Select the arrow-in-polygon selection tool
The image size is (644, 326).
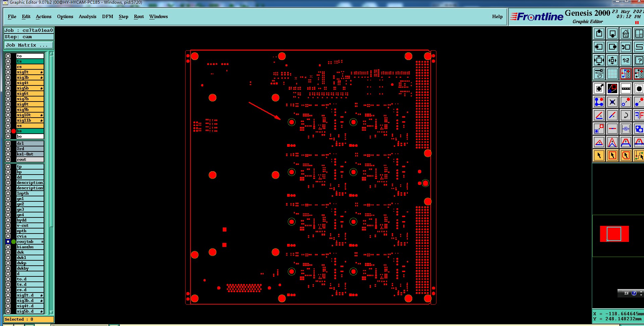tap(626, 155)
